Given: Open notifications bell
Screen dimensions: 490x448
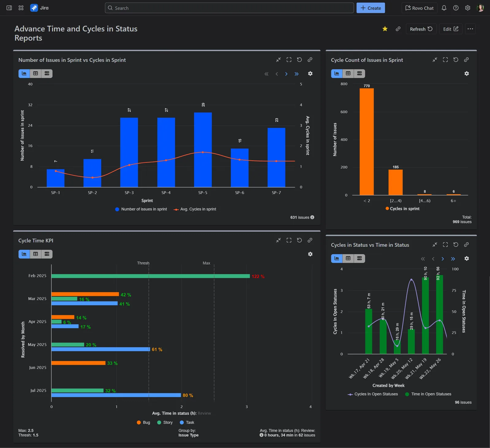Looking at the screenshot, I should tap(444, 8).
